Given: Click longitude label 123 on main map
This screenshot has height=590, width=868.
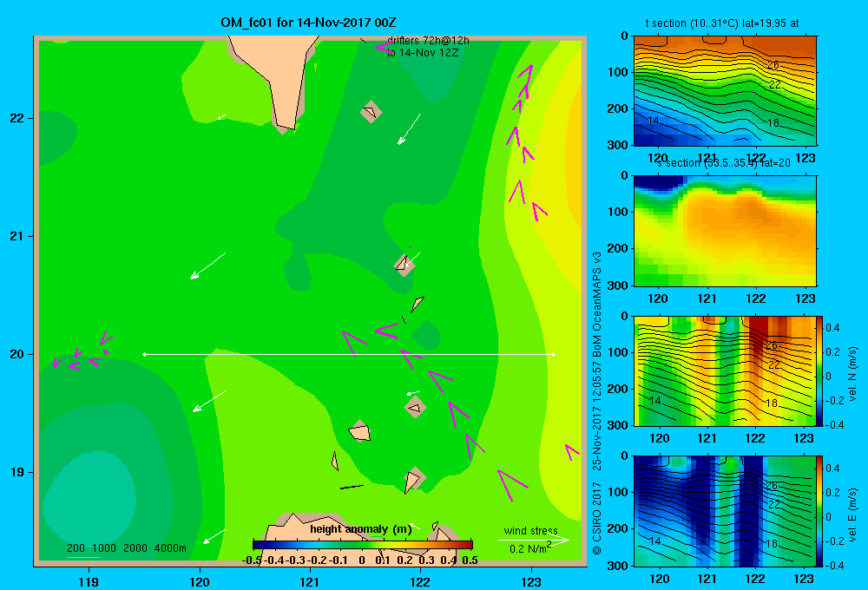Looking at the screenshot, I should point(531,581).
